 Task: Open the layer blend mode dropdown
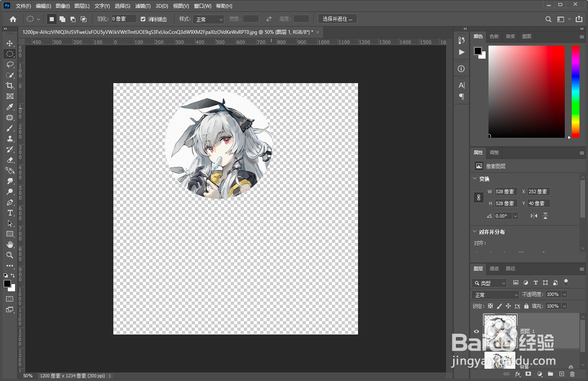click(495, 295)
